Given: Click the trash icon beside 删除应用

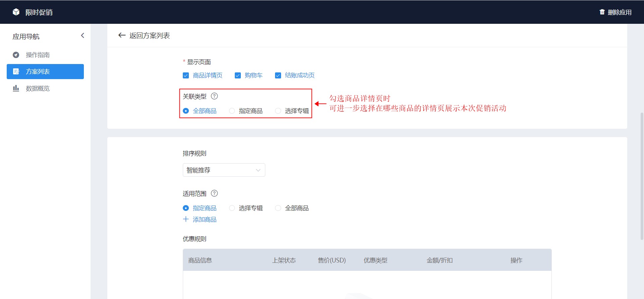Looking at the screenshot, I should click(602, 12).
